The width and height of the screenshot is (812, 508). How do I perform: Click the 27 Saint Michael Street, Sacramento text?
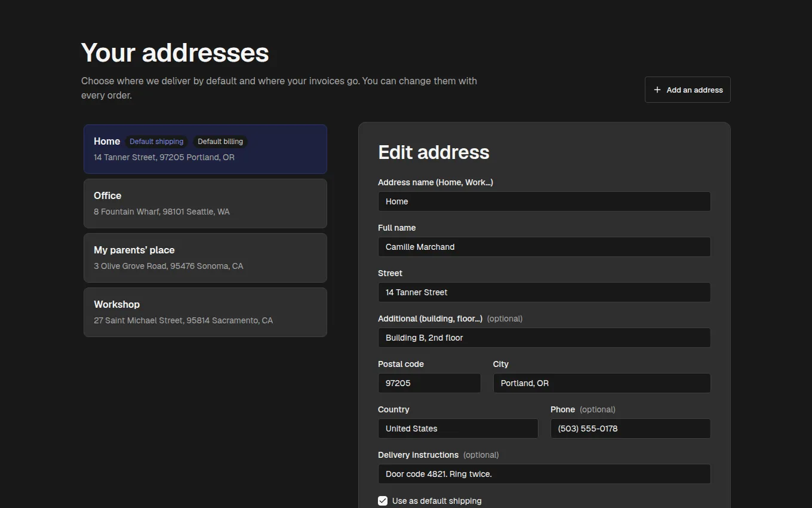point(183,320)
